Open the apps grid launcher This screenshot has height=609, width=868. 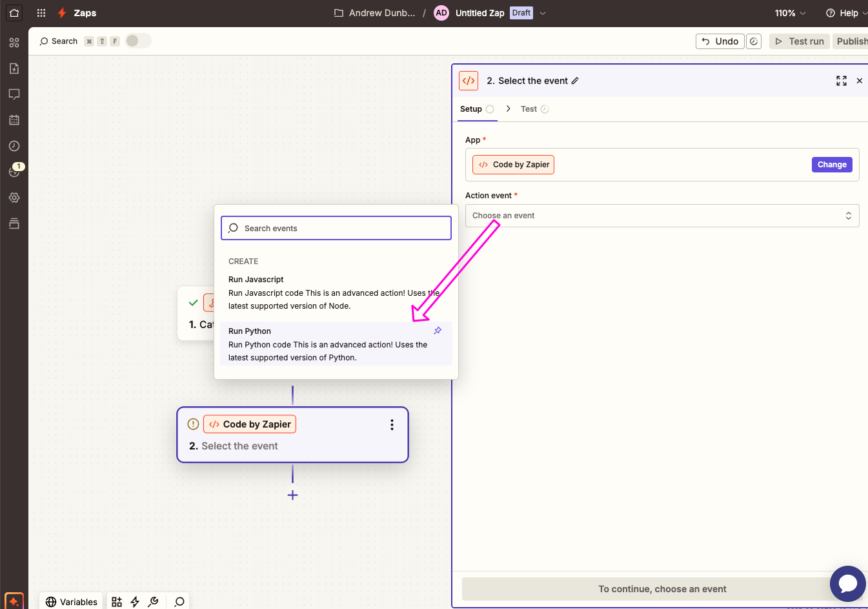tap(41, 13)
